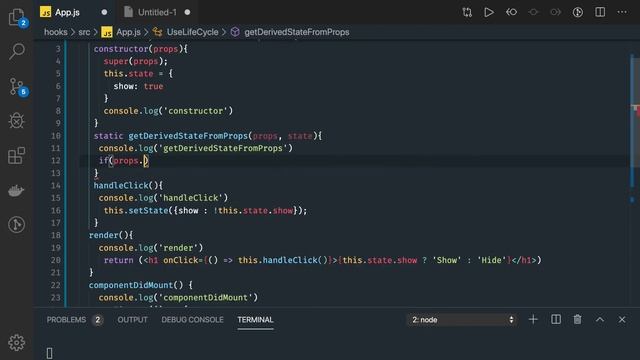Click the problems count badge '2'

98,320
